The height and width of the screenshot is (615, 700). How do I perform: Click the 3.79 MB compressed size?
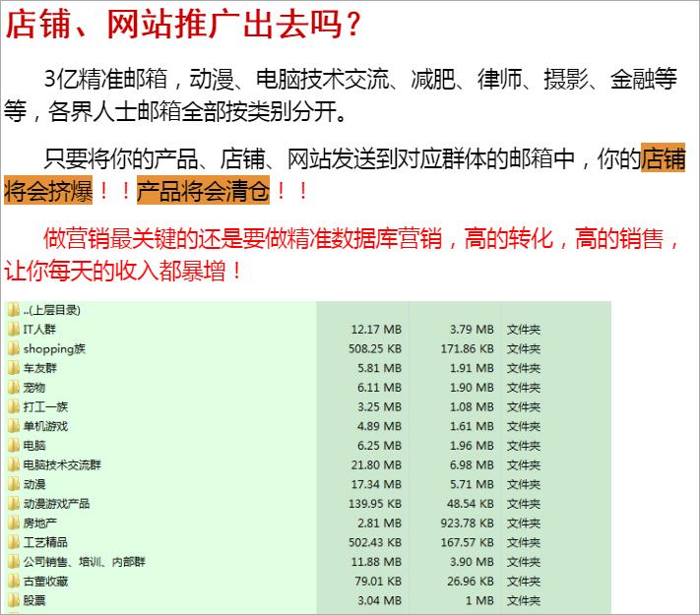point(472,330)
